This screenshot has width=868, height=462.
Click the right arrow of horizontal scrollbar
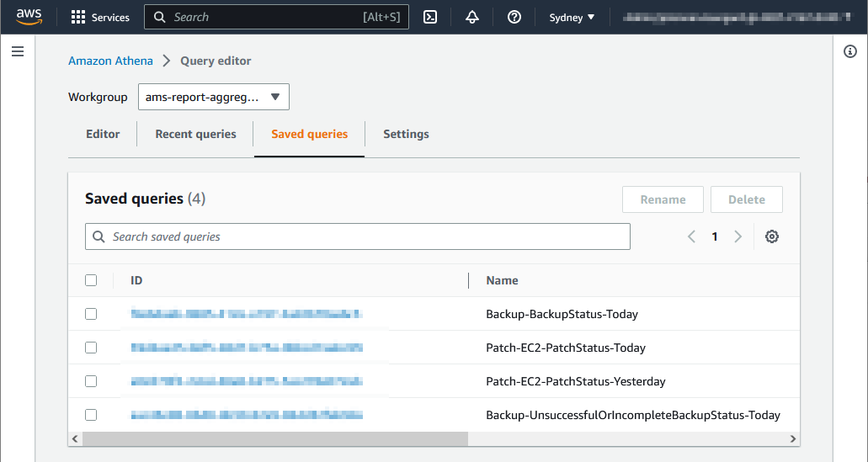click(793, 438)
